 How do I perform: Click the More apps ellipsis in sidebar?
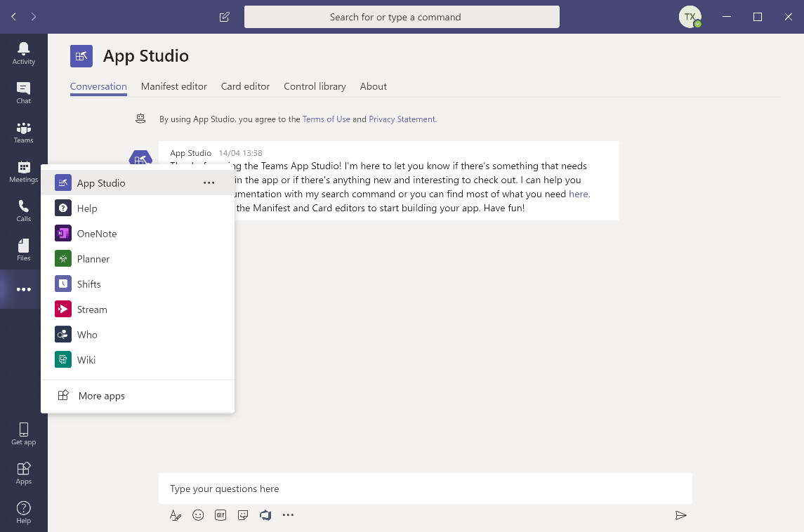click(24, 290)
